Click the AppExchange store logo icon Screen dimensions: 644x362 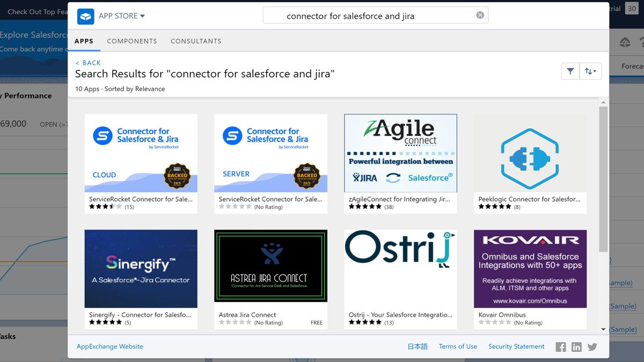point(85,16)
